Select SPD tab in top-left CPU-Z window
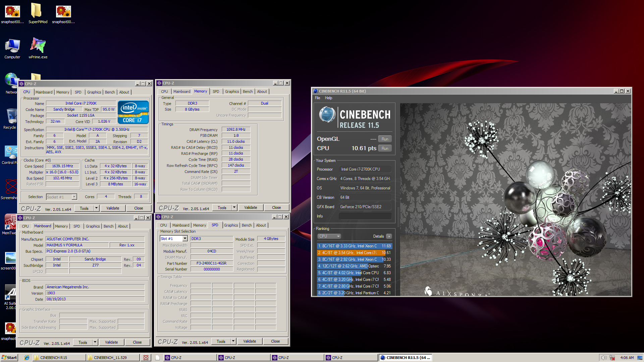The image size is (644, 362). click(x=78, y=92)
